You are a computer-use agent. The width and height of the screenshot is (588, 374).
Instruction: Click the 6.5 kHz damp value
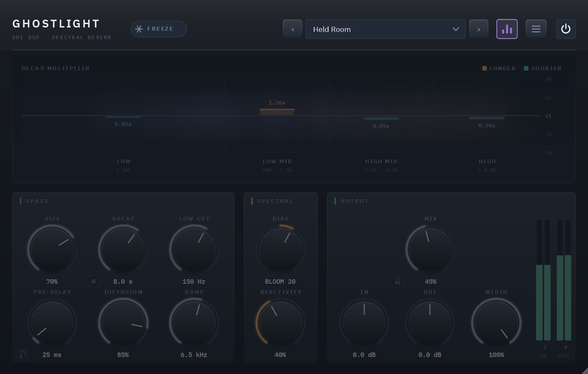tap(194, 355)
